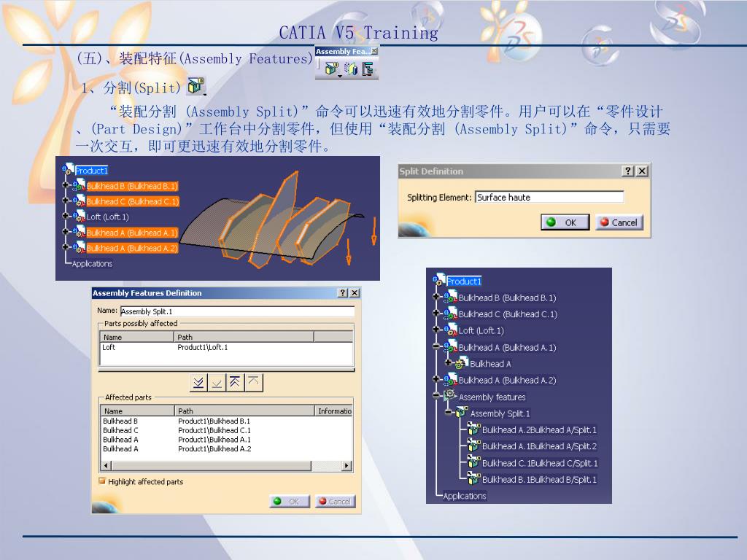747x560 pixels.
Task: Select the middle Assembly Features toolbar icon
Action: [x=351, y=69]
